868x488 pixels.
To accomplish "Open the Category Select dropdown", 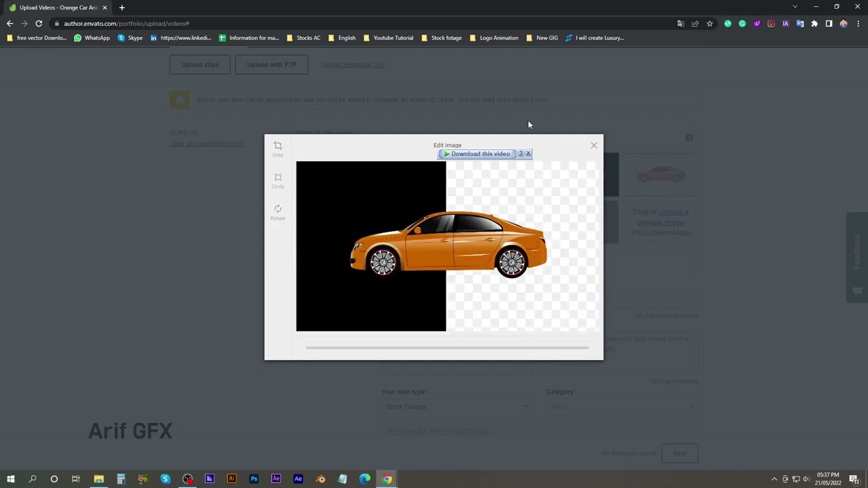I will click(x=622, y=406).
